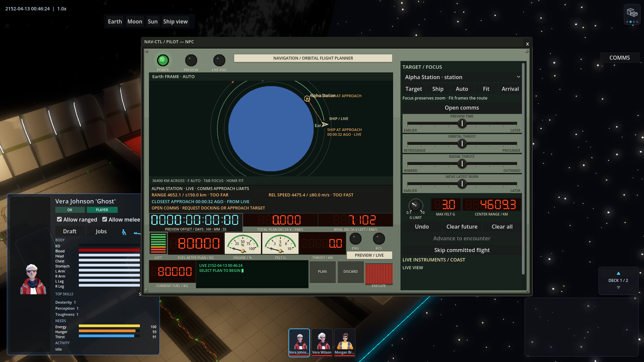Adjust the ORBITAL THRUST slider
644x362 pixels.
pyautogui.click(x=462, y=143)
